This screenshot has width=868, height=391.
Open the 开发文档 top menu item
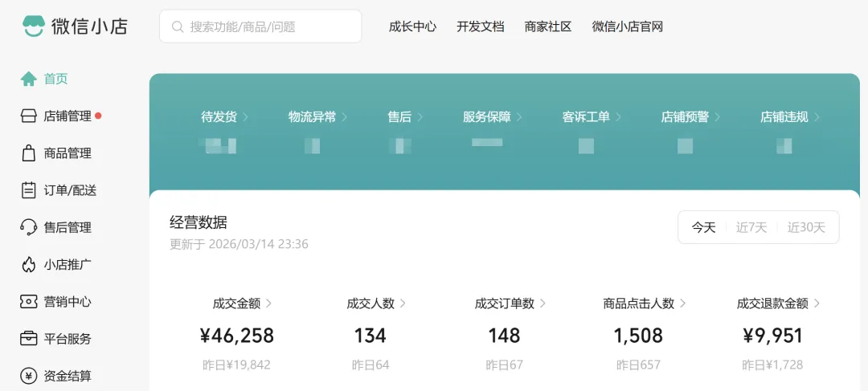point(481,26)
